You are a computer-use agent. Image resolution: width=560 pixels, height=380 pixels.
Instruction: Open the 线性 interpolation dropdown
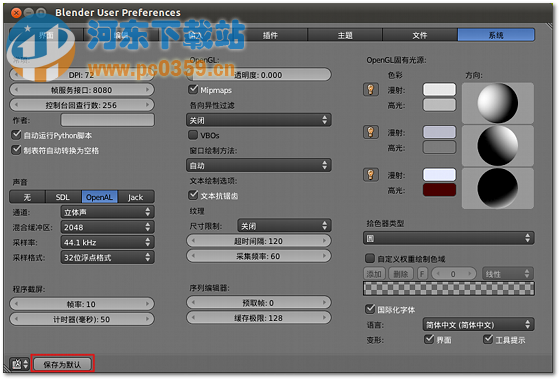point(508,274)
